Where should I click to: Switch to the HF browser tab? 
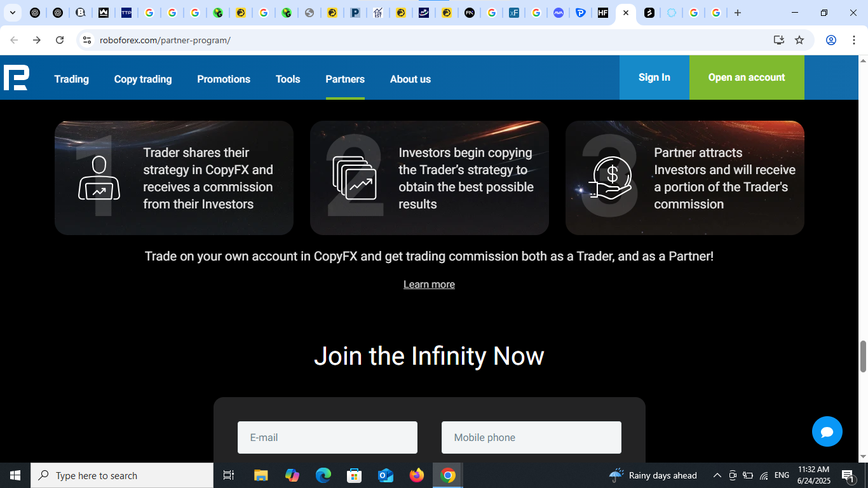603,13
